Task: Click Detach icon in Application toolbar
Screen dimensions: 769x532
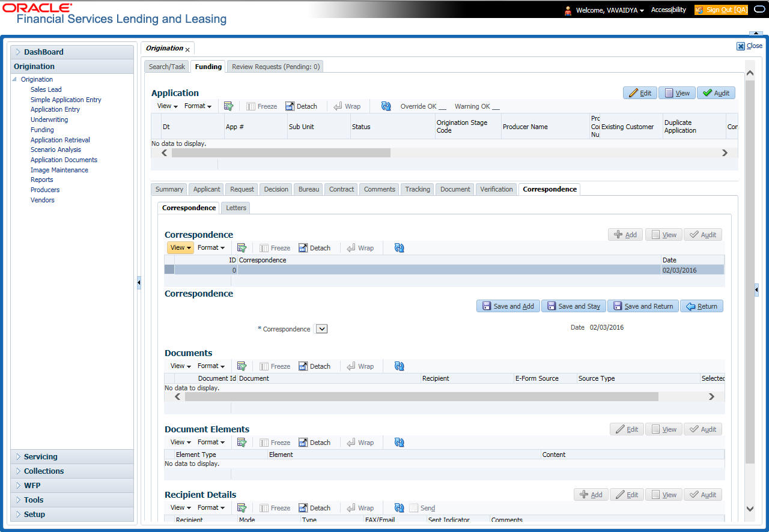Action: point(301,106)
